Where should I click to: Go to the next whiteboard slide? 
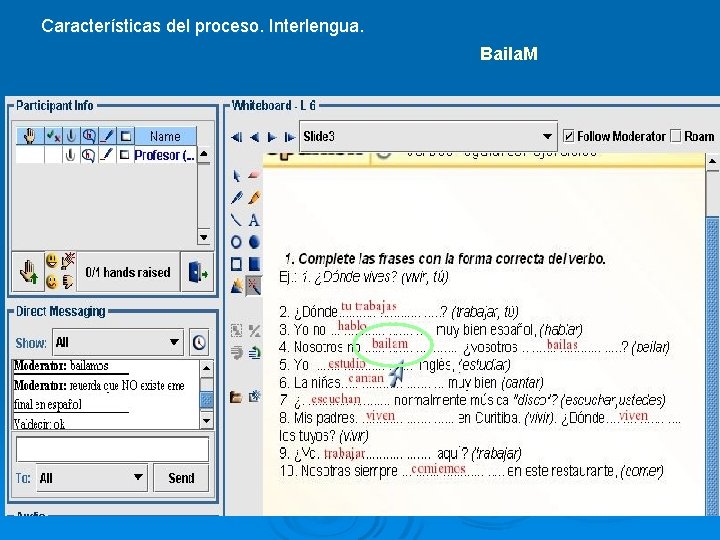point(272,137)
